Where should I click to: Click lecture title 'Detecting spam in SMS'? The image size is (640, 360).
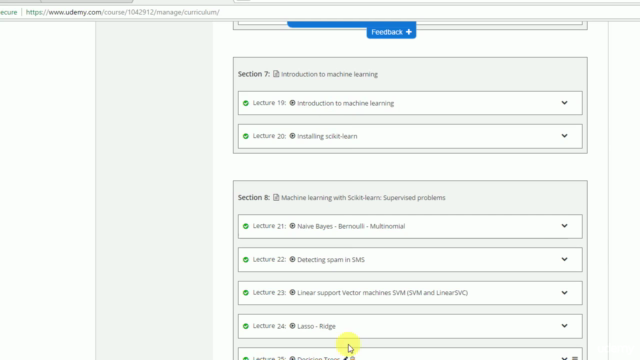pyautogui.click(x=331, y=260)
